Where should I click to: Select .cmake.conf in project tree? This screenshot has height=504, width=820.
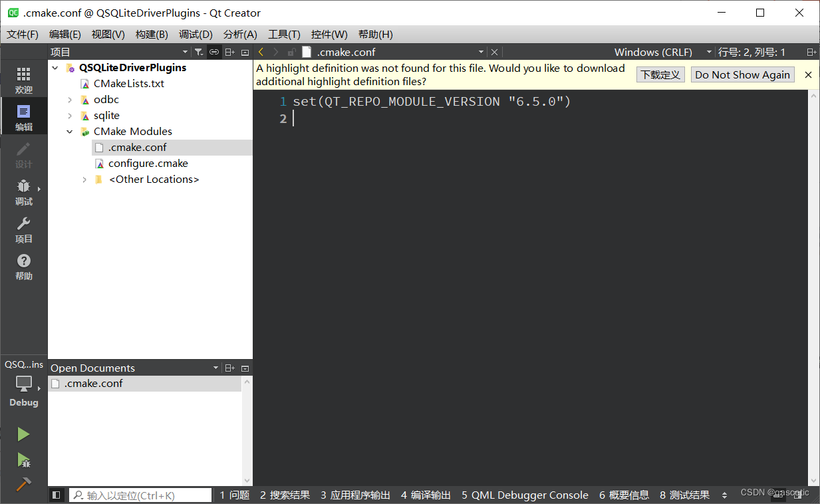tap(137, 148)
